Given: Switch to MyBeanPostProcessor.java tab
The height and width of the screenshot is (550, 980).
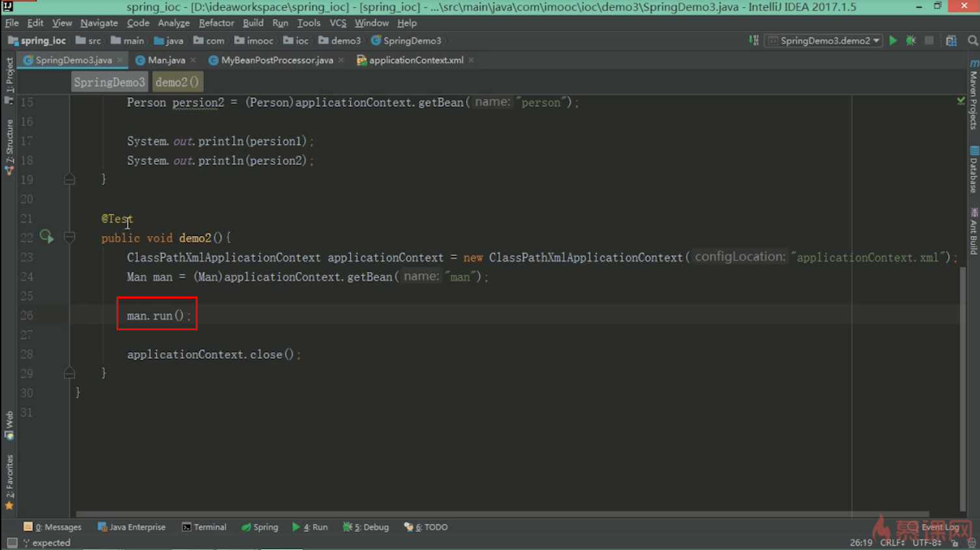Looking at the screenshot, I should point(277,60).
